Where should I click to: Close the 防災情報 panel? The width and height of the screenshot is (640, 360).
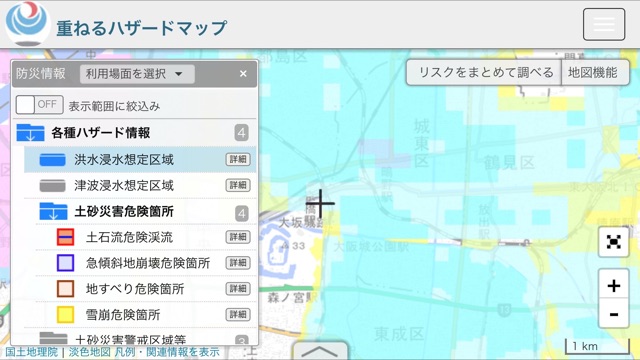pyautogui.click(x=243, y=74)
